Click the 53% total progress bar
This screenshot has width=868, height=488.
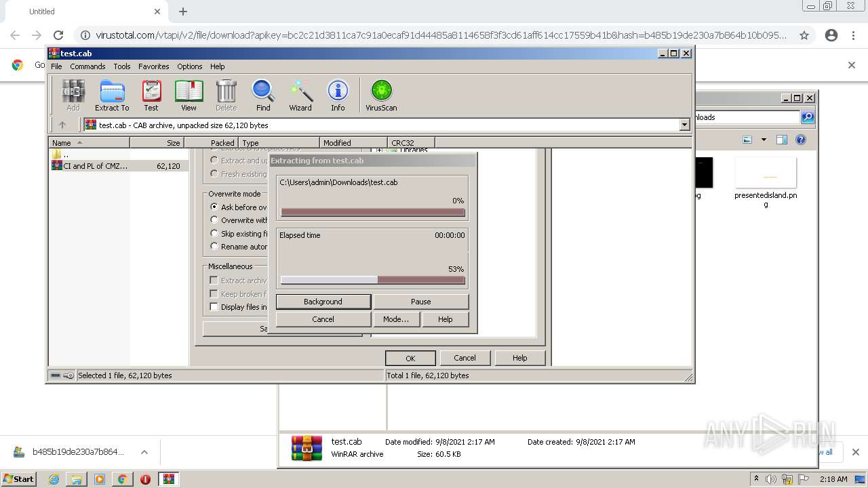(x=373, y=280)
